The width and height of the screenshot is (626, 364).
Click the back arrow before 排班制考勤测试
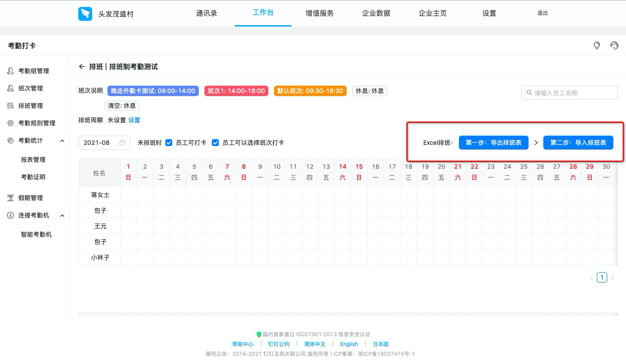point(82,67)
